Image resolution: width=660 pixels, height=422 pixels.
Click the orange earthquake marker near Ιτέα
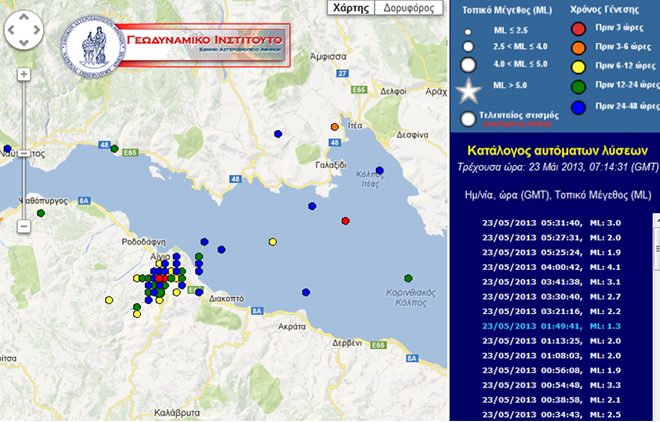336,127
